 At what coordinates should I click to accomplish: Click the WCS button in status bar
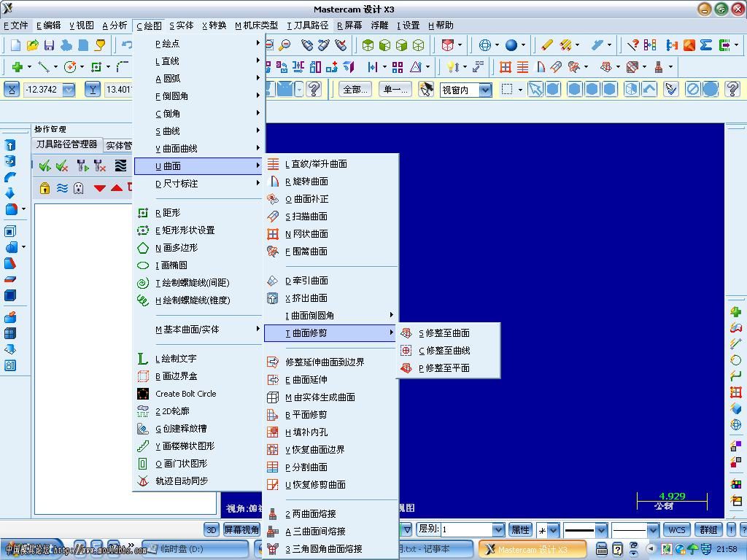676,529
